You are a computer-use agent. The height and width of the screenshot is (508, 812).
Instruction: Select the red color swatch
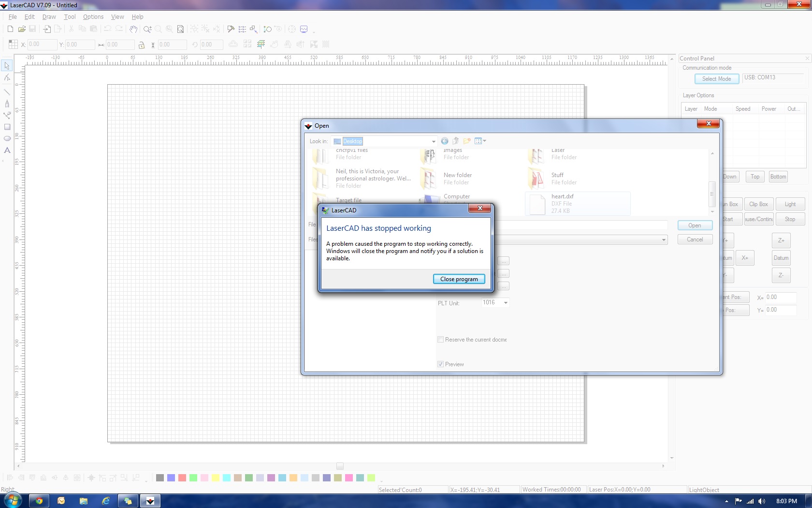tap(182, 478)
